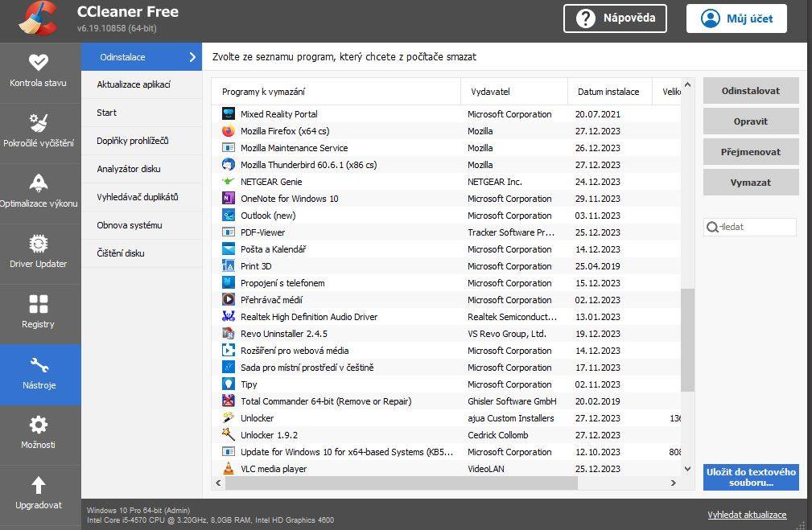Viewport: 812px width, 530px height.
Task: Sort by Programy k vymazání column
Action: pyautogui.click(x=336, y=92)
